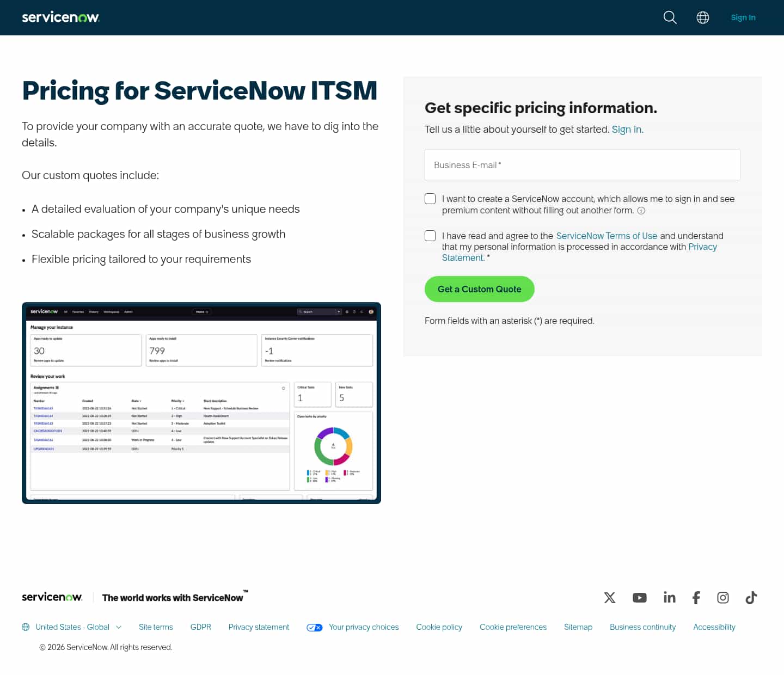Click the 'Pricing for ServiceNow ITSM' heading
Image resolution: width=784 pixels, height=675 pixels.
pos(200,90)
